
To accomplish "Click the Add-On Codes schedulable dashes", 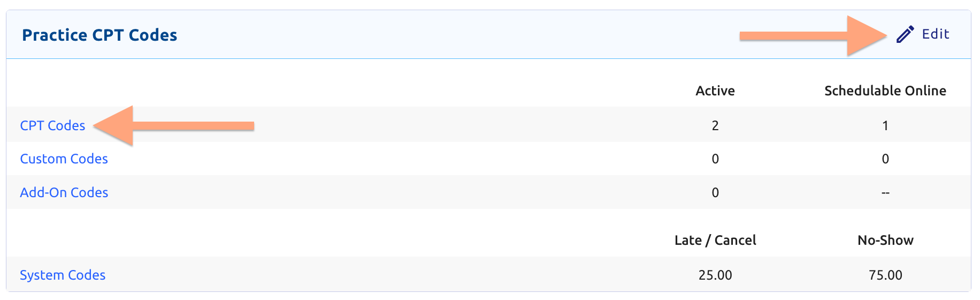I will pos(885,193).
